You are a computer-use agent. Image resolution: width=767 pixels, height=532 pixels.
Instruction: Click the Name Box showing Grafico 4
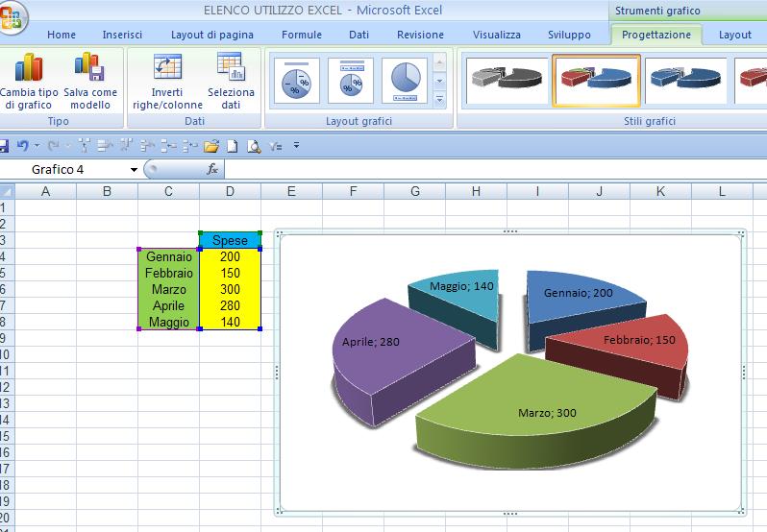click(63, 170)
